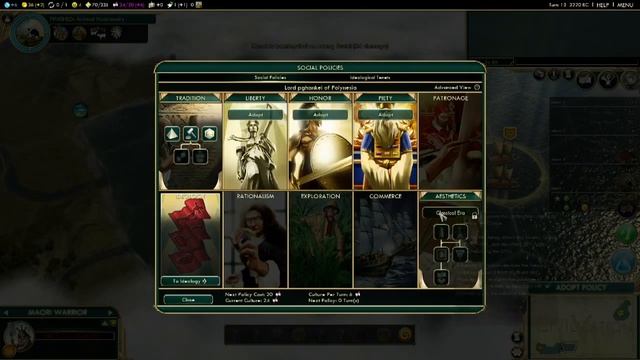Select bottom Aesthetics policy icon

click(x=441, y=277)
